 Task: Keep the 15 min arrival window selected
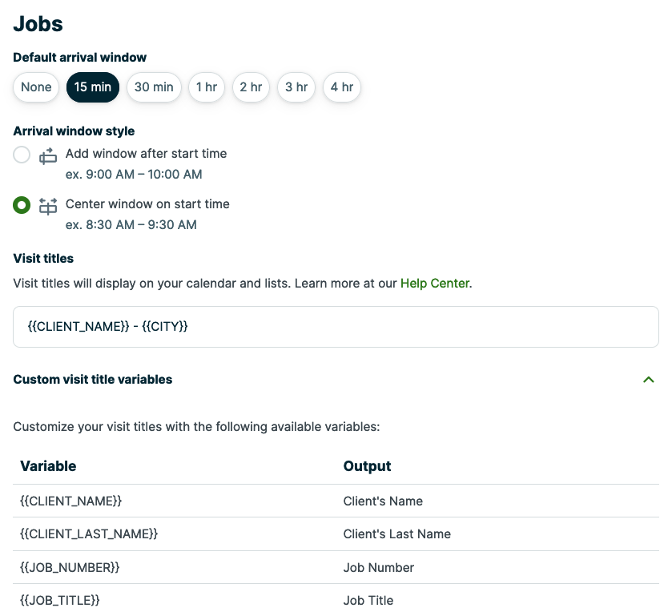coord(92,87)
